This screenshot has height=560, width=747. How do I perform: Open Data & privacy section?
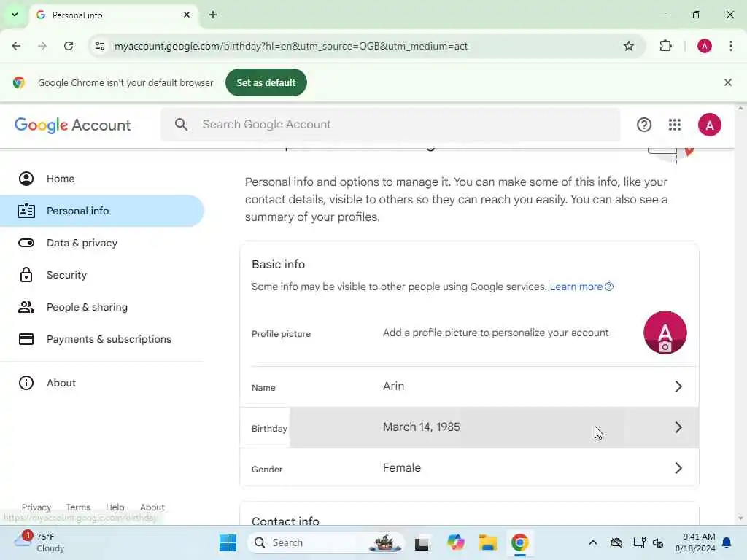point(102,243)
